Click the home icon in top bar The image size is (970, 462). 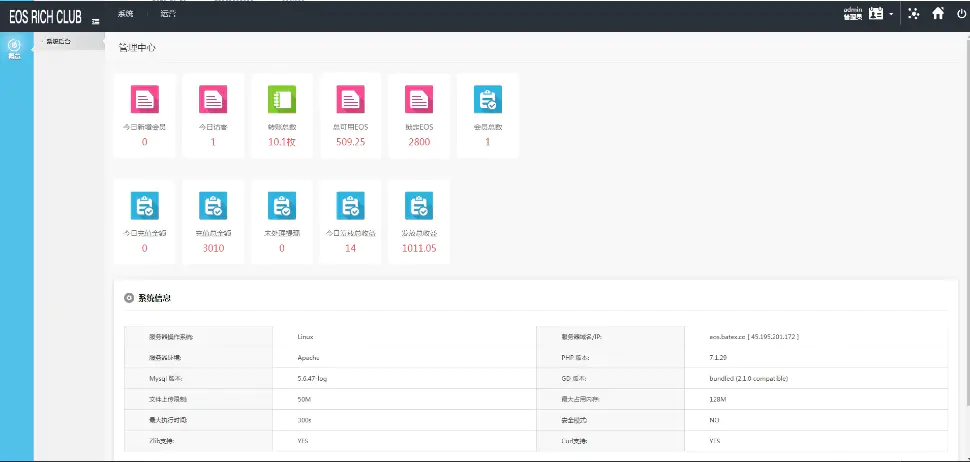pos(937,14)
